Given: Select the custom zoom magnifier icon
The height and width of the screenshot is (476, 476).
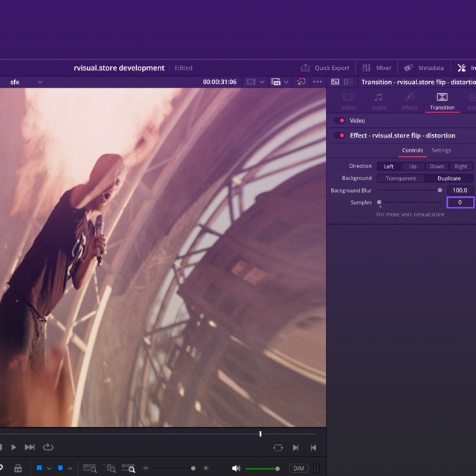Looking at the screenshot, I should tap(130, 469).
